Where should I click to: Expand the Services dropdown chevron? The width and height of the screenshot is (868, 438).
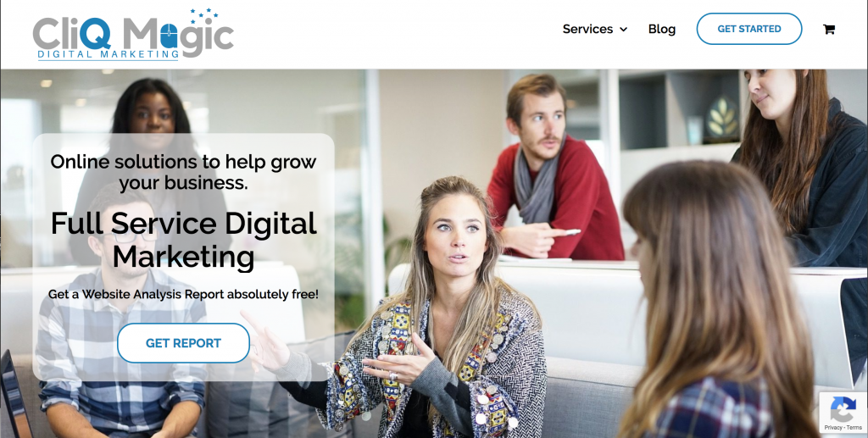[623, 30]
